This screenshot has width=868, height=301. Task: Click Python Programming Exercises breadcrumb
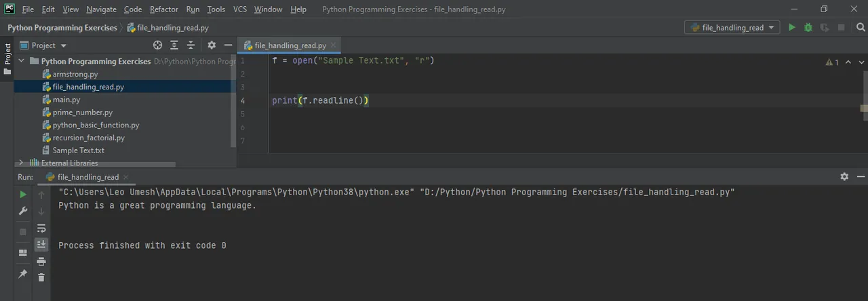[62, 28]
